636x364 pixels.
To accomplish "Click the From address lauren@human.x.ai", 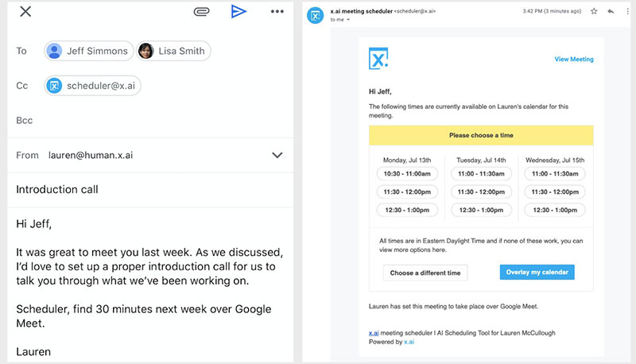I will (91, 155).
